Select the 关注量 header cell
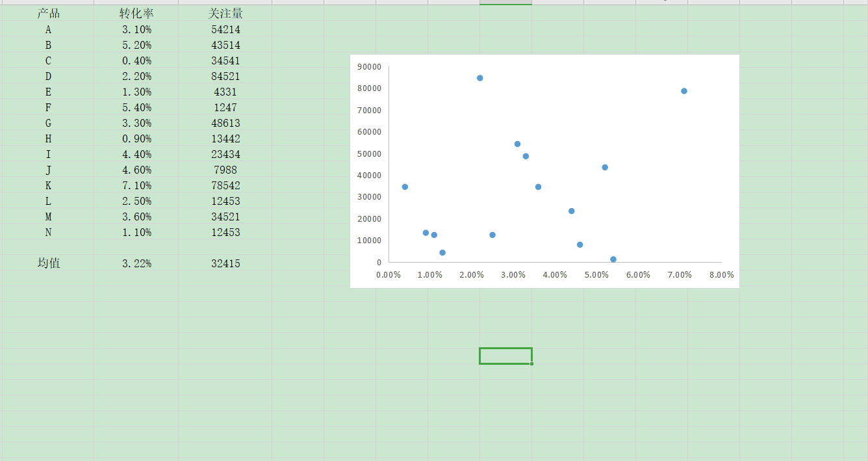The height and width of the screenshot is (461, 868). (x=225, y=14)
